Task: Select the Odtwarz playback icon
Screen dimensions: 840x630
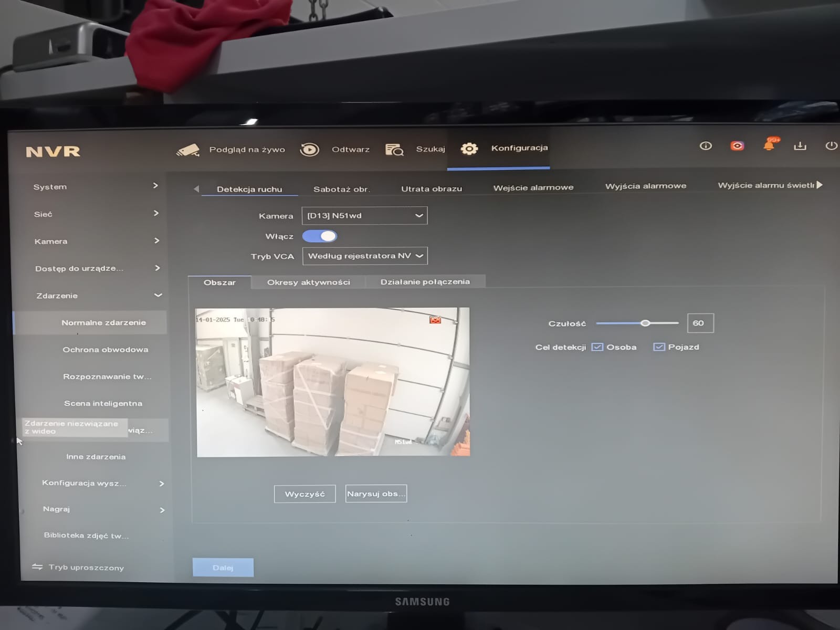Action: (x=310, y=149)
